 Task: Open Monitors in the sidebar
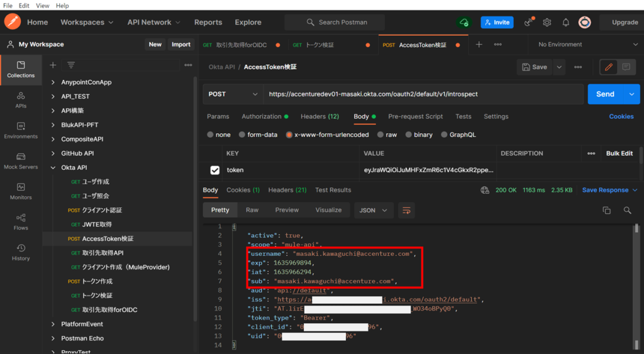(x=21, y=191)
